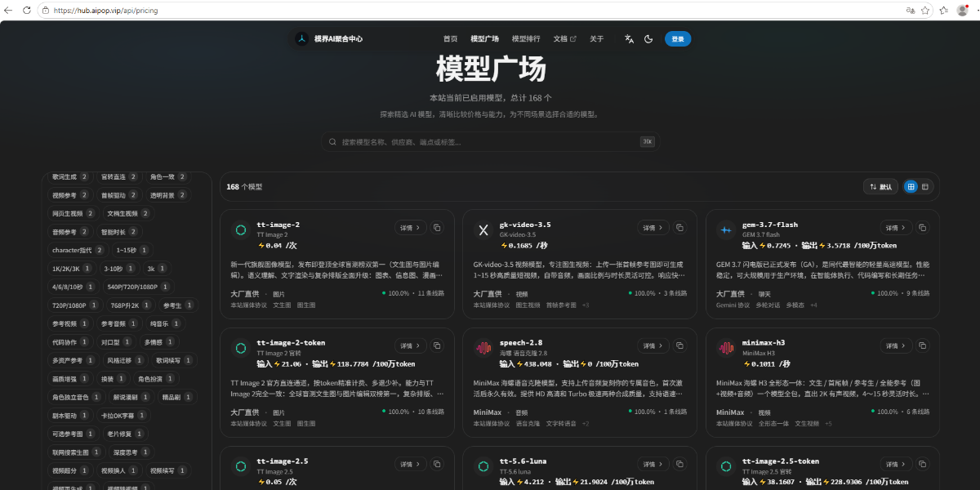This screenshot has width=980, height=490.
Task: Click the tt-image-2-token hexagon logo
Action: click(241, 349)
